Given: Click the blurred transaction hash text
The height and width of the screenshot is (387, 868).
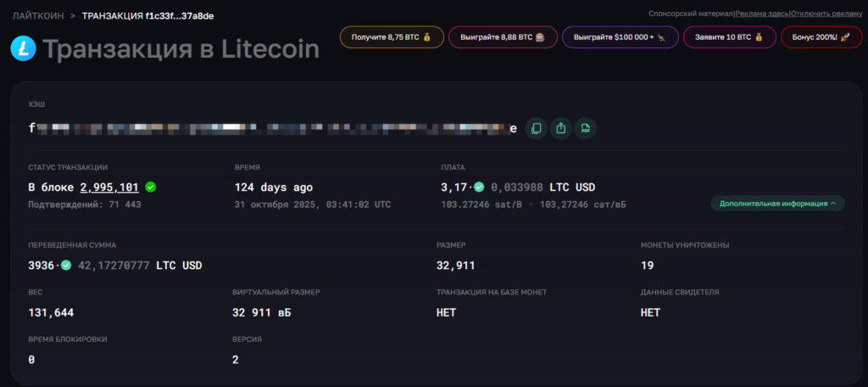Looking at the screenshot, I should point(271,128).
